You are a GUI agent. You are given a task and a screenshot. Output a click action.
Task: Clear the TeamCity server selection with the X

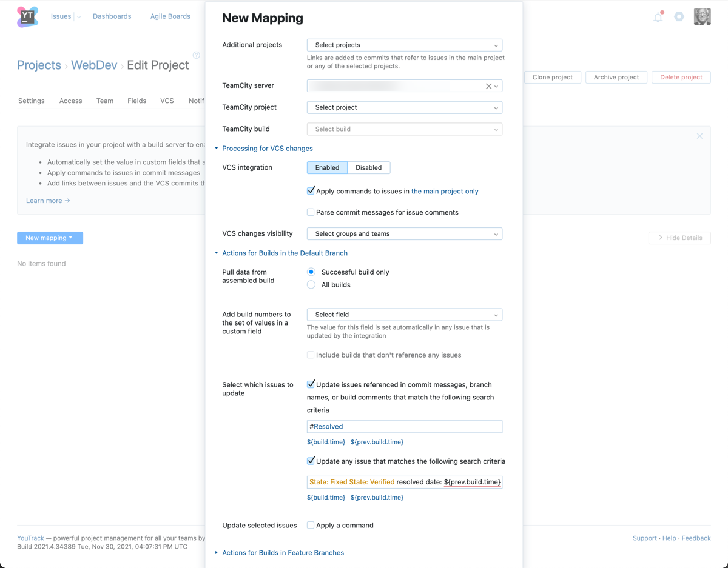point(489,85)
